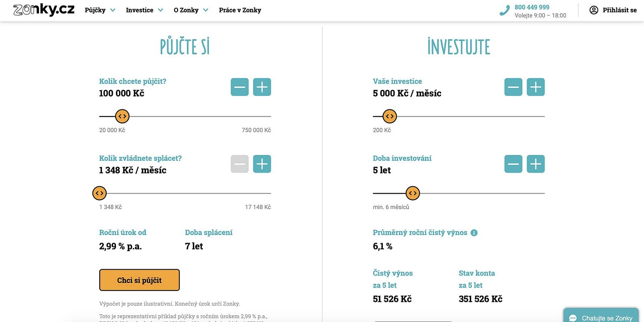Click the info icon next to Průměrný roční čistý výnos
The image size is (644, 322).
click(x=474, y=233)
